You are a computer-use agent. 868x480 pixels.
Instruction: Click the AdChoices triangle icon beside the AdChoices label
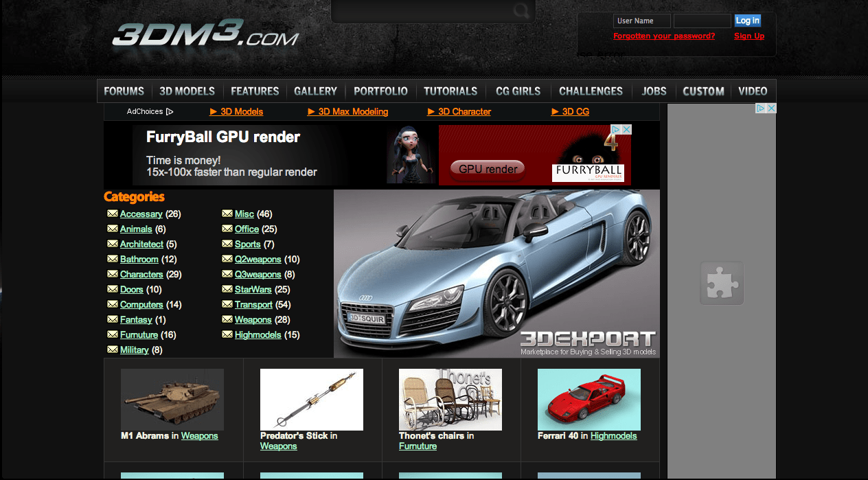pos(170,111)
